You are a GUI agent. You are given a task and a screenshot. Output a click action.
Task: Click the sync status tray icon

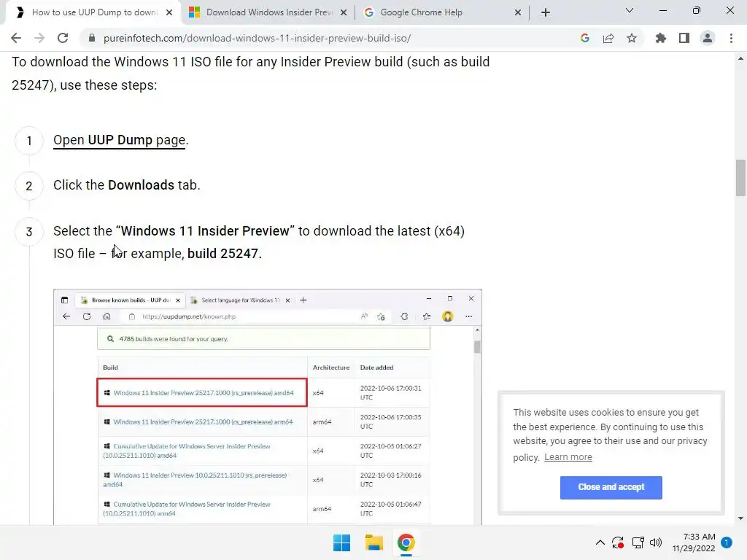618,542
